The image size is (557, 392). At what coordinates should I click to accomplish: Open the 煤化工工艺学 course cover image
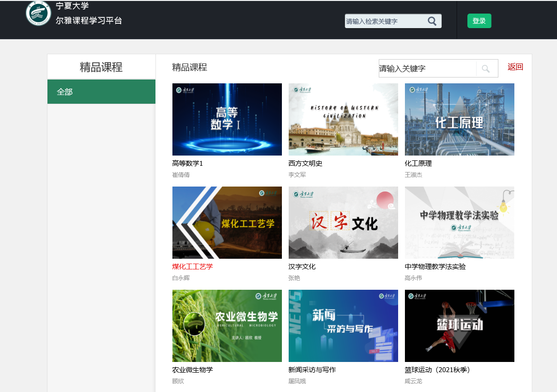tap(227, 222)
